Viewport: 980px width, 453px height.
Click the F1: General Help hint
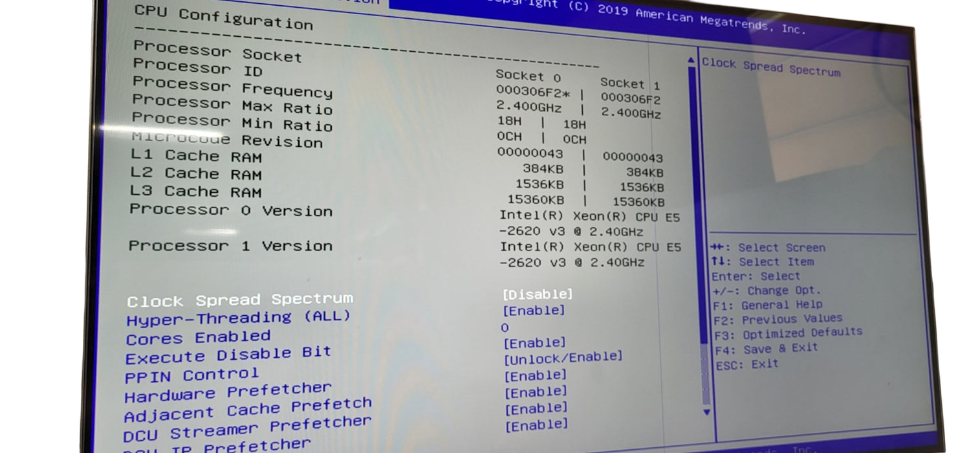click(768, 305)
